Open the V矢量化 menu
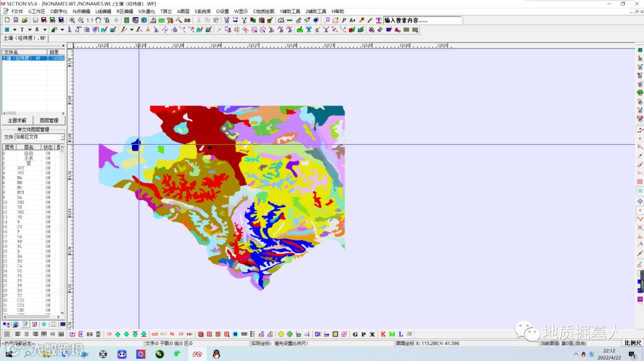644x361 pixels. click(x=146, y=11)
